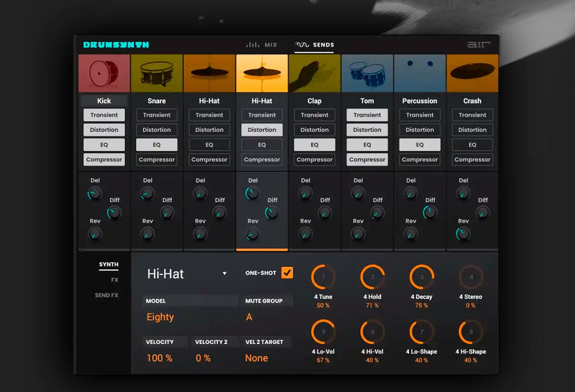
Task: Click the 4 Lo-Shape macro knob
Action: (422, 332)
